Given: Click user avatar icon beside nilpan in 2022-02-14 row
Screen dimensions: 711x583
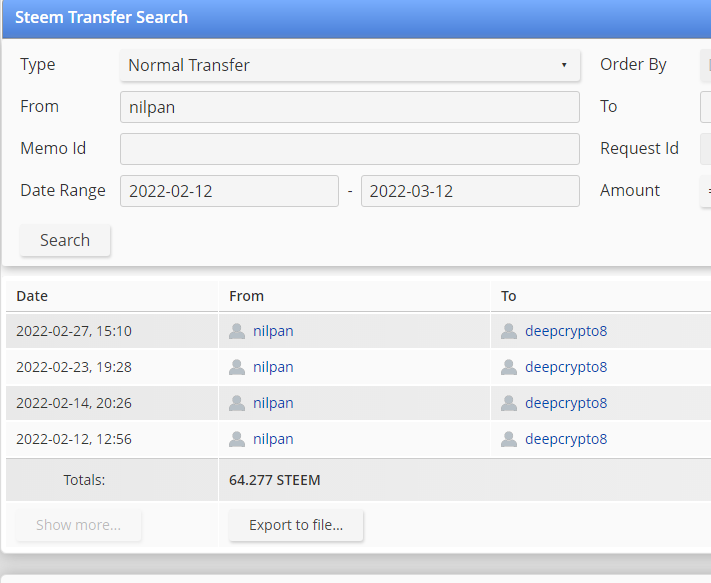Looking at the screenshot, I should coord(237,403).
